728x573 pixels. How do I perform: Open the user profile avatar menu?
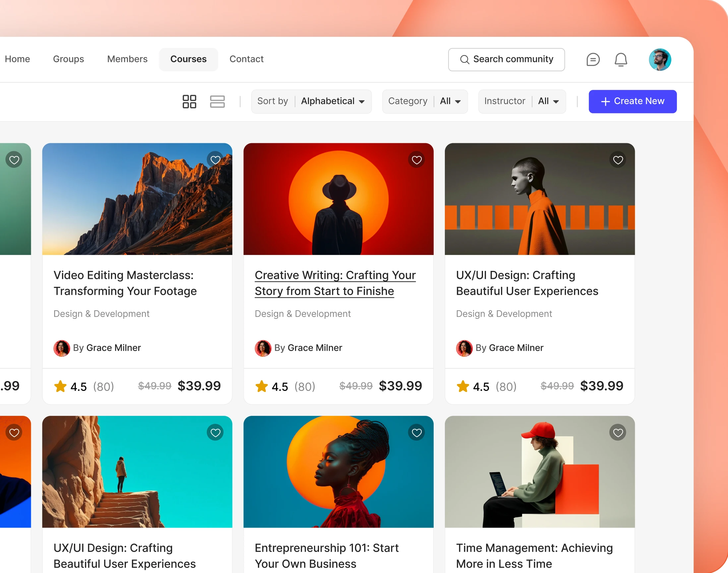click(660, 60)
